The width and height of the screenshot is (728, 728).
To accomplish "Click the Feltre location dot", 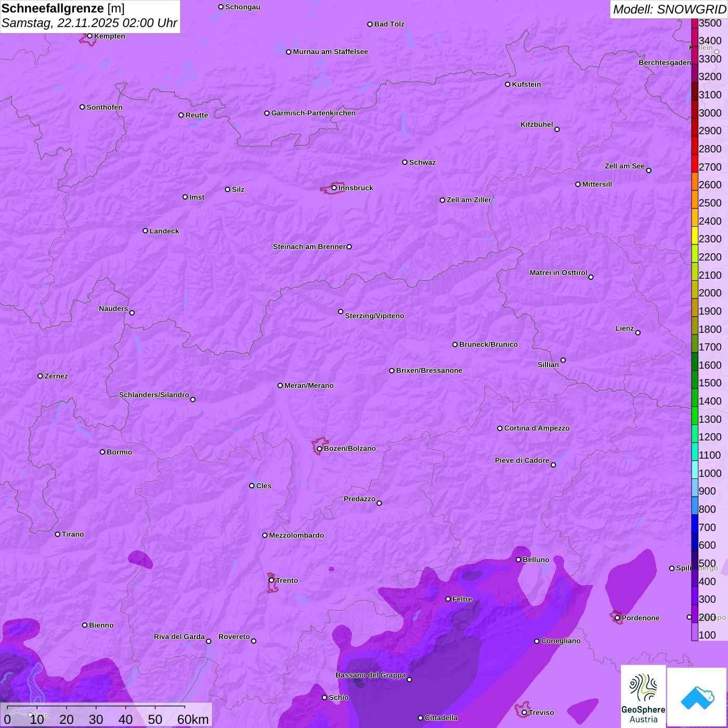I will (448, 599).
